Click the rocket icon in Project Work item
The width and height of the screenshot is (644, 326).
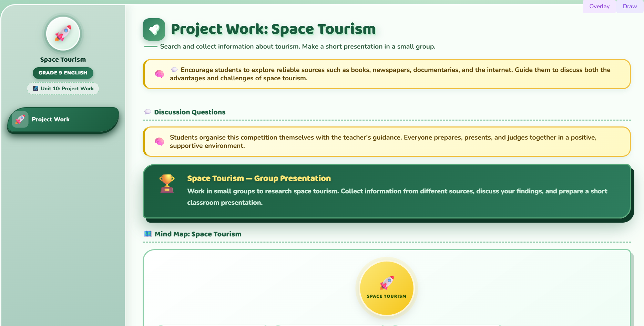click(20, 120)
